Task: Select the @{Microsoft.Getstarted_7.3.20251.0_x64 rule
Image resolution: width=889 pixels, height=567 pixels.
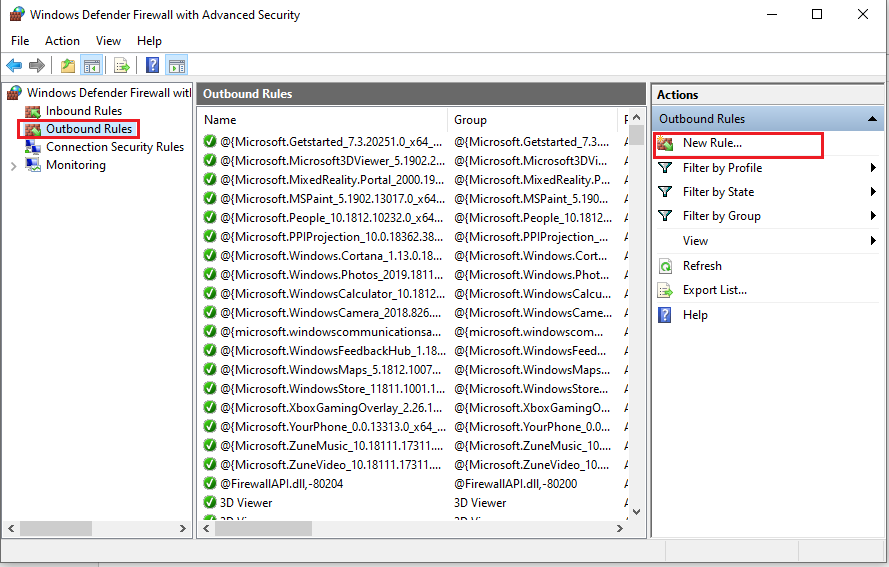Action: pyautogui.click(x=331, y=142)
